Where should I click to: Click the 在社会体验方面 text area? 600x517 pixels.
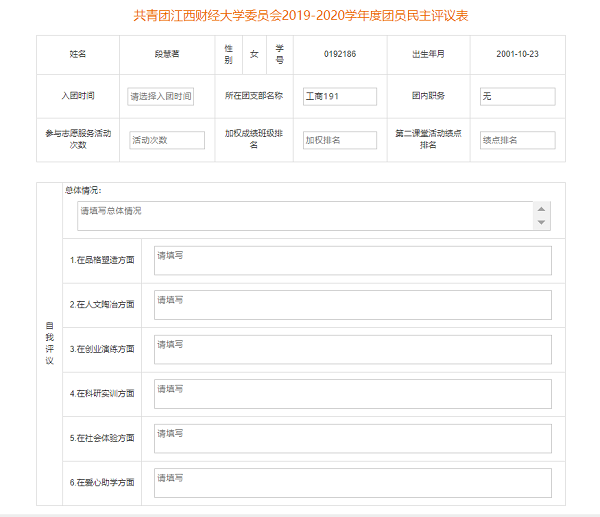coord(352,439)
